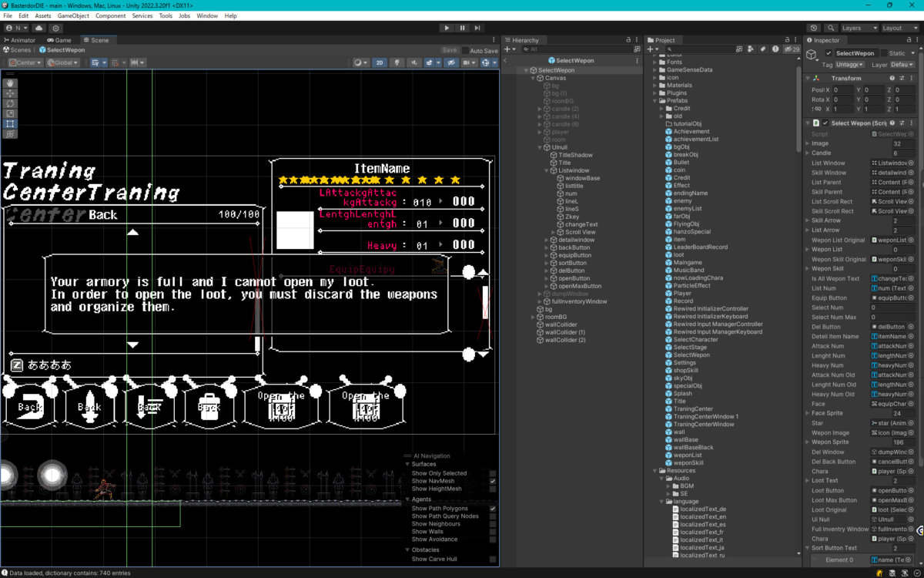Toggle scene audio icon
This screenshot has height=578, width=924.
coord(416,62)
